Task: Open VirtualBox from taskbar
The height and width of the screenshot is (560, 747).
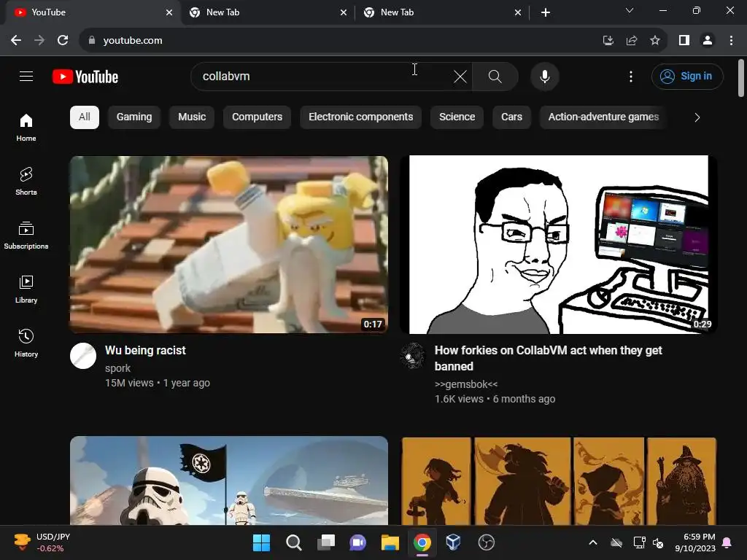Action: click(453, 542)
